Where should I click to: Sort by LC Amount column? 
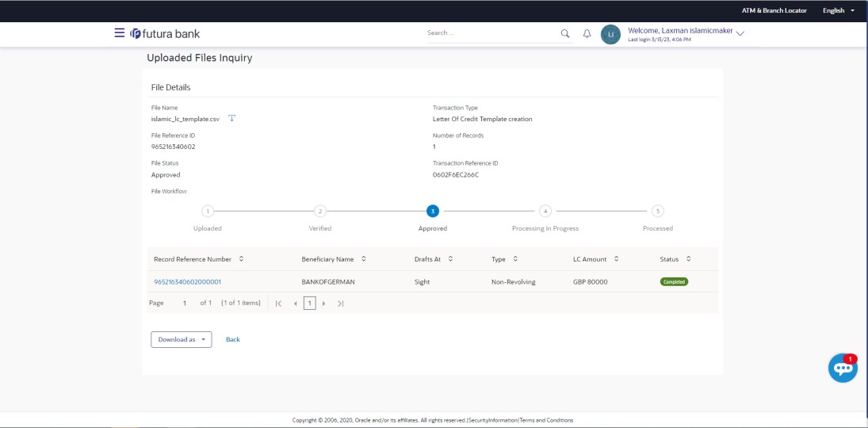point(616,258)
